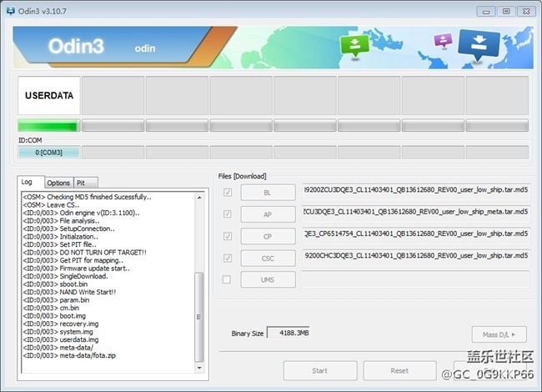Click log line 'meta-data/fota.zip'
542x392 pixels.
pos(69,355)
